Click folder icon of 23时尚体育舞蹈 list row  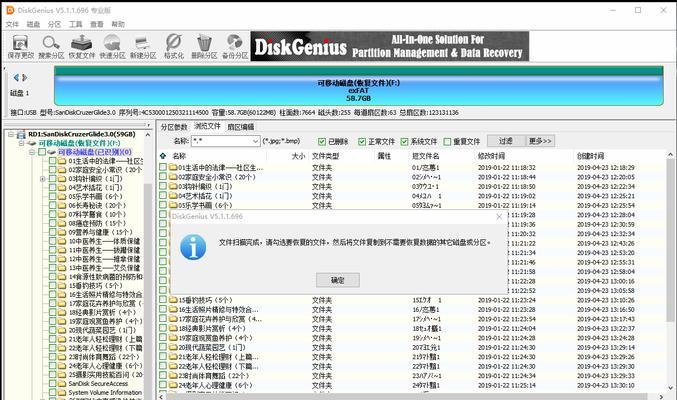[x=173, y=376]
